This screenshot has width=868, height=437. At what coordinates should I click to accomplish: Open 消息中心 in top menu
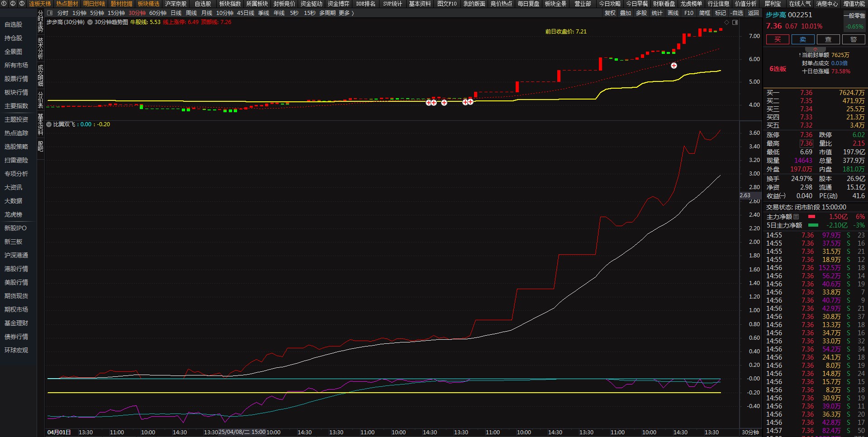click(x=827, y=4)
